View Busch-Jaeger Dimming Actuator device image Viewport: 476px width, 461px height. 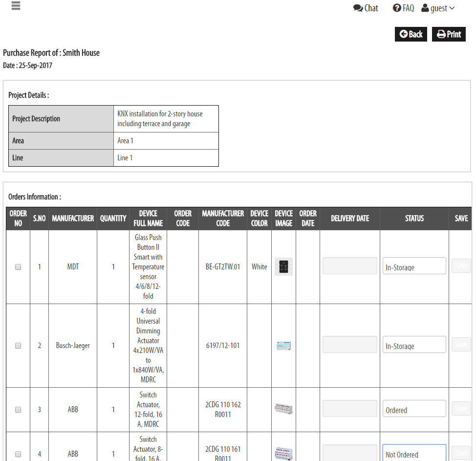click(283, 346)
